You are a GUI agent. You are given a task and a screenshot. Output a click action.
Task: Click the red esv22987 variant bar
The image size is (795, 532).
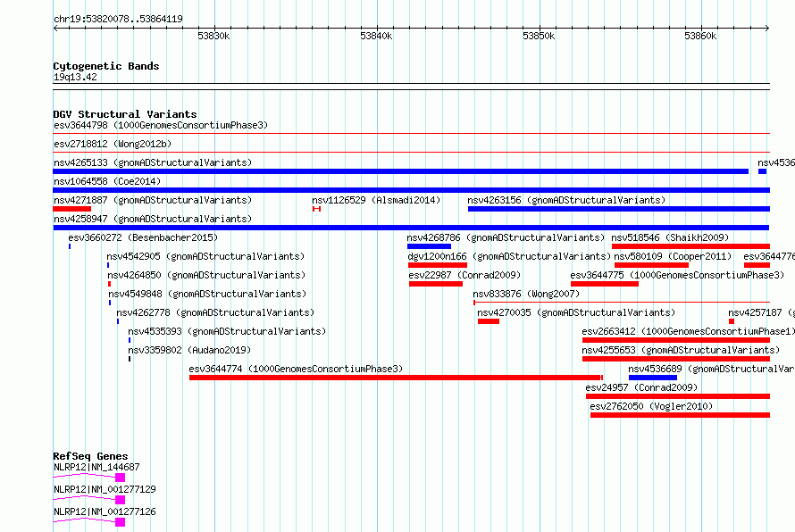[436, 284]
